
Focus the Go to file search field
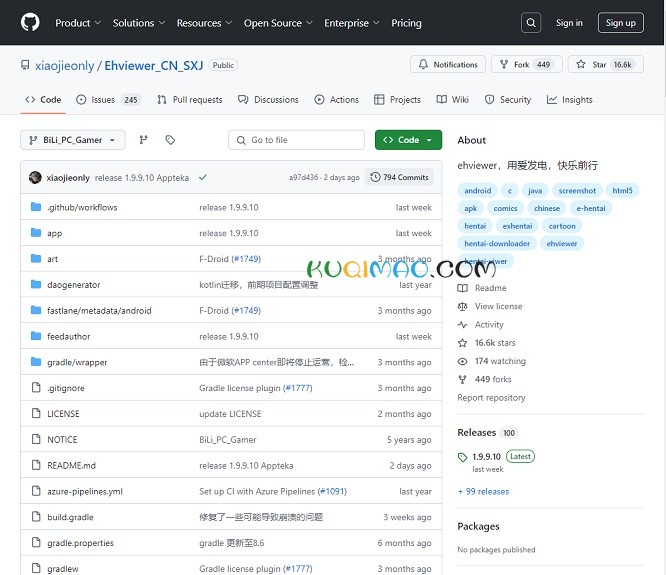coord(296,140)
